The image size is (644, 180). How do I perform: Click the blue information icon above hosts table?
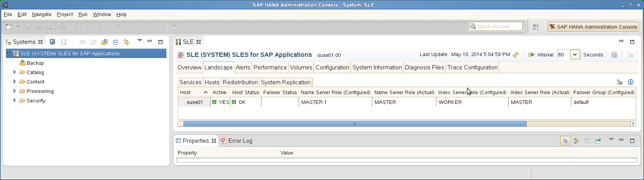point(631,82)
